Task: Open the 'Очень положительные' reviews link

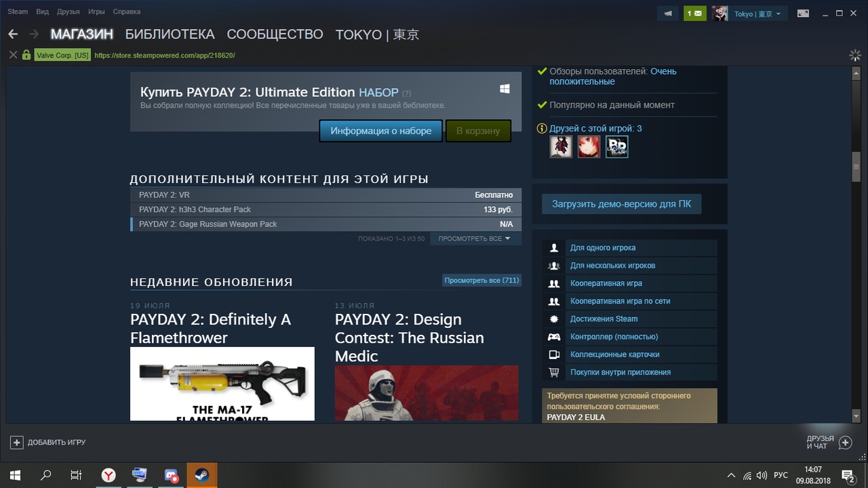Action: click(x=613, y=76)
